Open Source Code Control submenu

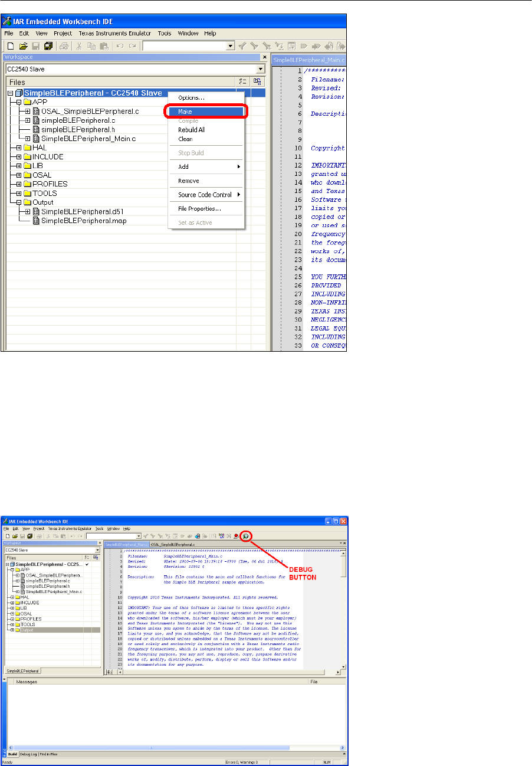pyautogui.click(x=206, y=195)
